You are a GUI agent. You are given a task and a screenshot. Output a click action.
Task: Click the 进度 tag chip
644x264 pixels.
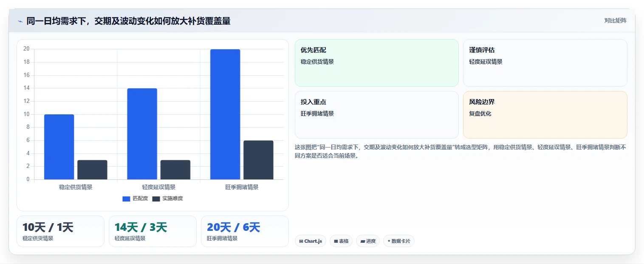coord(368,241)
